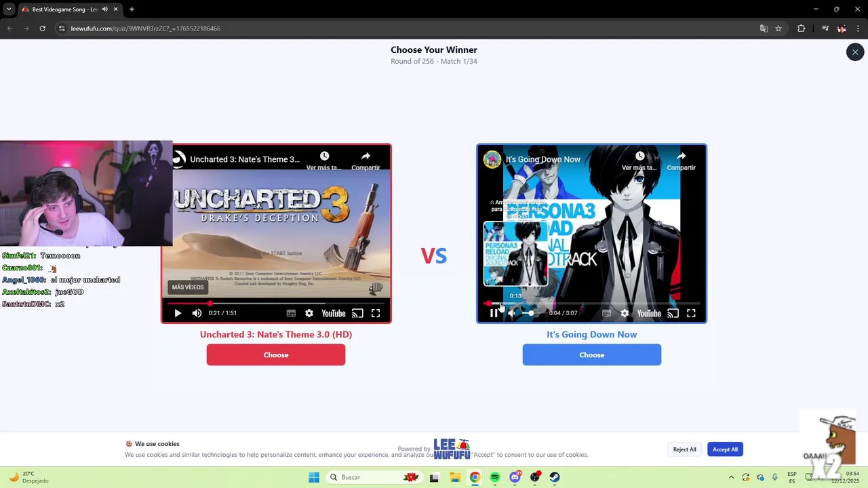The width and height of the screenshot is (868, 488).
Task: Close the Best Videogame Song tab
Action: tap(116, 9)
